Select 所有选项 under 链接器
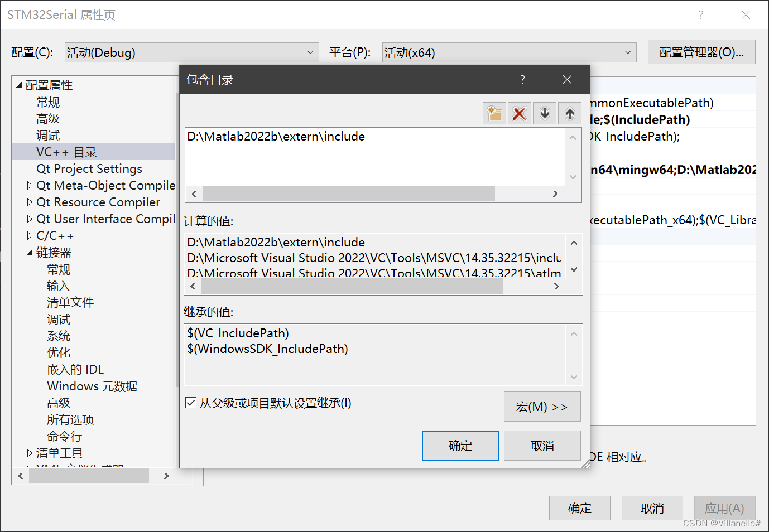The width and height of the screenshot is (769, 532). point(70,420)
